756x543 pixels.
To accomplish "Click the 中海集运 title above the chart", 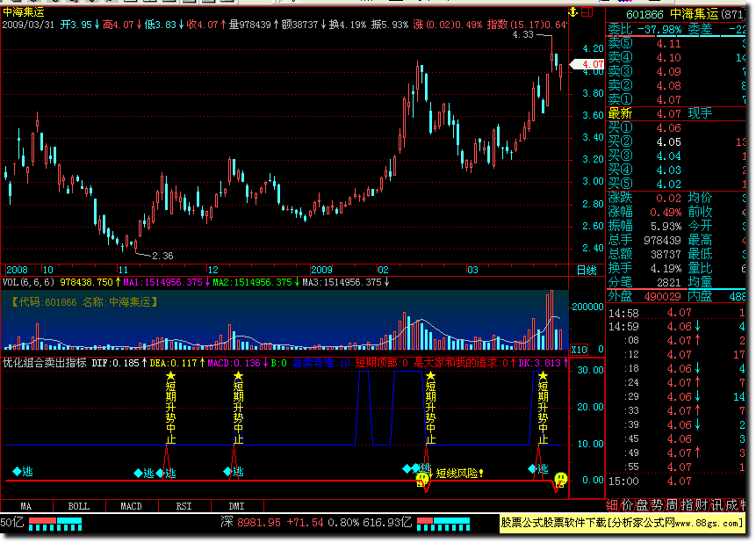I will pyautogui.click(x=23, y=12).
